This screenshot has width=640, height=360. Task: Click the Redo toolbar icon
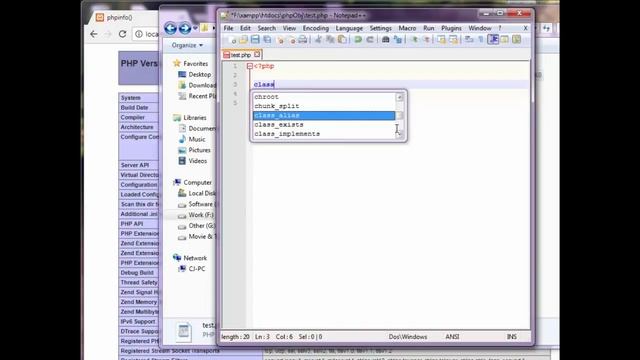[x=370, y=40]
